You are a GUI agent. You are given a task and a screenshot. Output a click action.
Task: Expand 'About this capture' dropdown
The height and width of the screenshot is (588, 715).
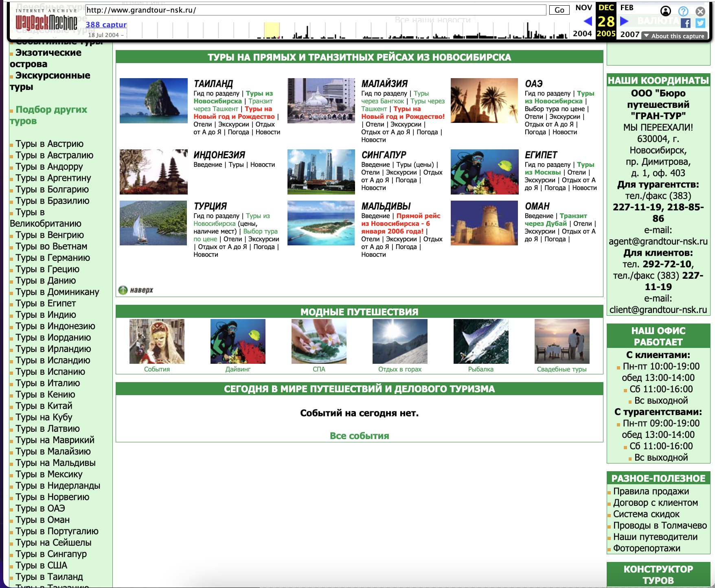(674, 36)
